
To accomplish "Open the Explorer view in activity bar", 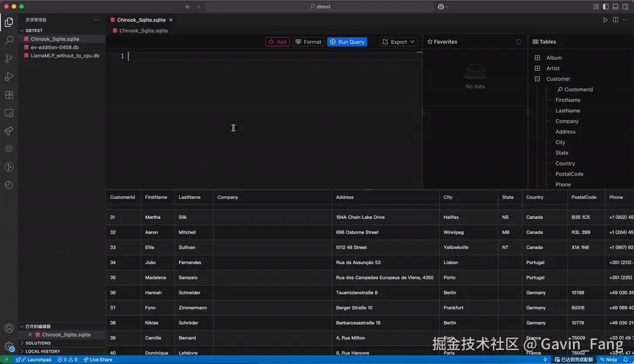I will point(9,22).
